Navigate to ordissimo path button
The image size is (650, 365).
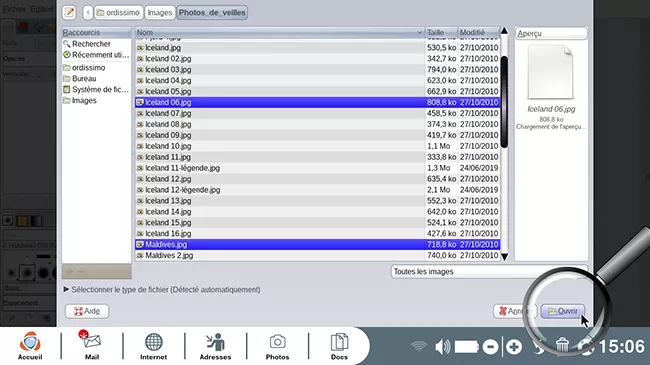[119, 12]
